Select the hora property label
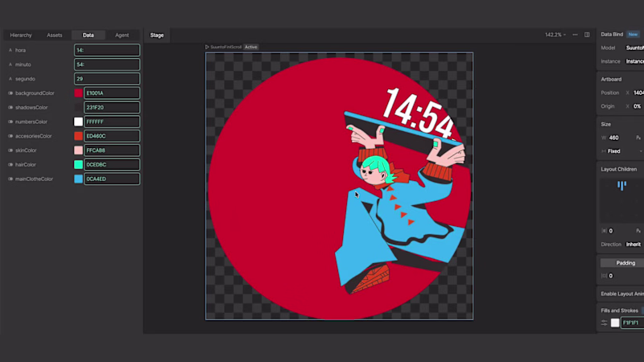644x362 pixels. [x=21, y=50]
